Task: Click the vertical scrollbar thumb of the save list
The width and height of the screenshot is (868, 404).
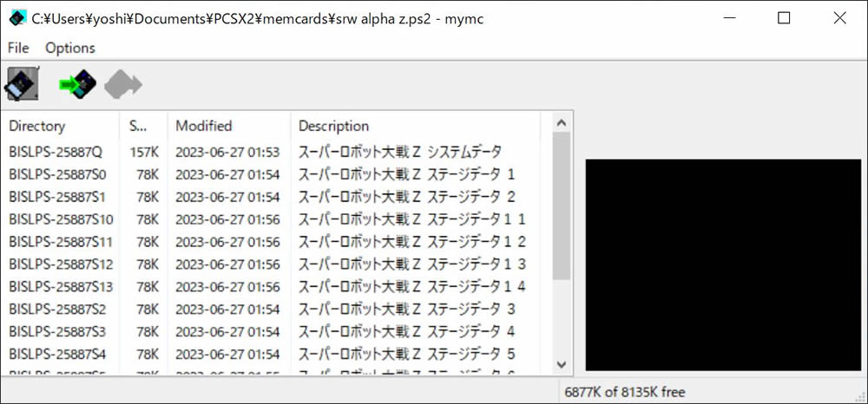Action: point(562,205)
